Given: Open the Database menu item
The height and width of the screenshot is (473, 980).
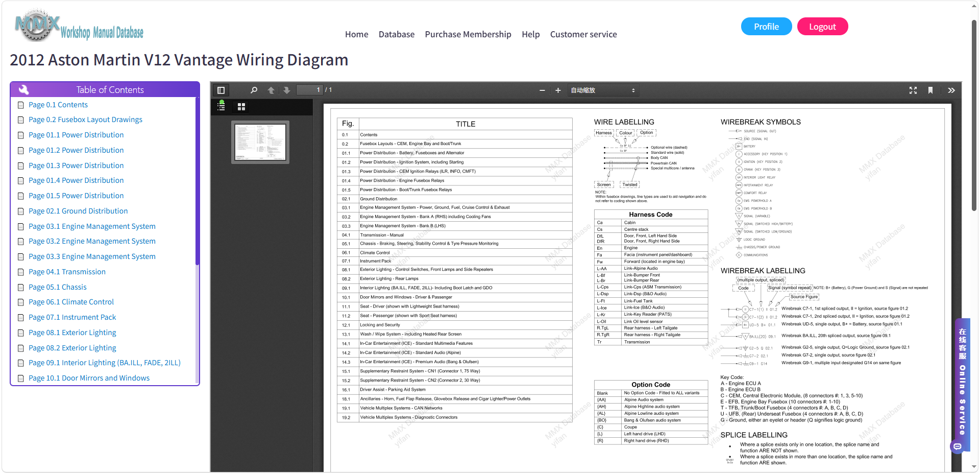Looking at the screenshot, I should (397, 34).
